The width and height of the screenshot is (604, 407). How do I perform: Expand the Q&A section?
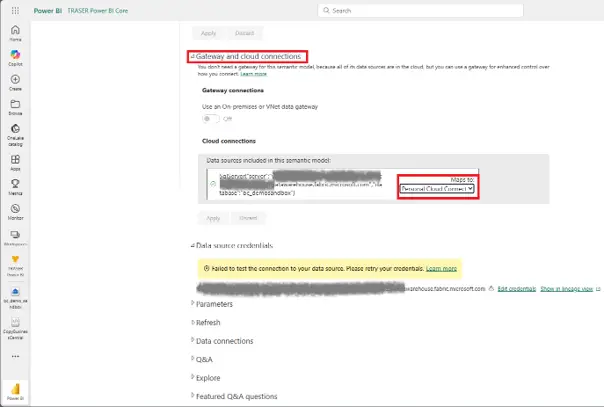193,359
